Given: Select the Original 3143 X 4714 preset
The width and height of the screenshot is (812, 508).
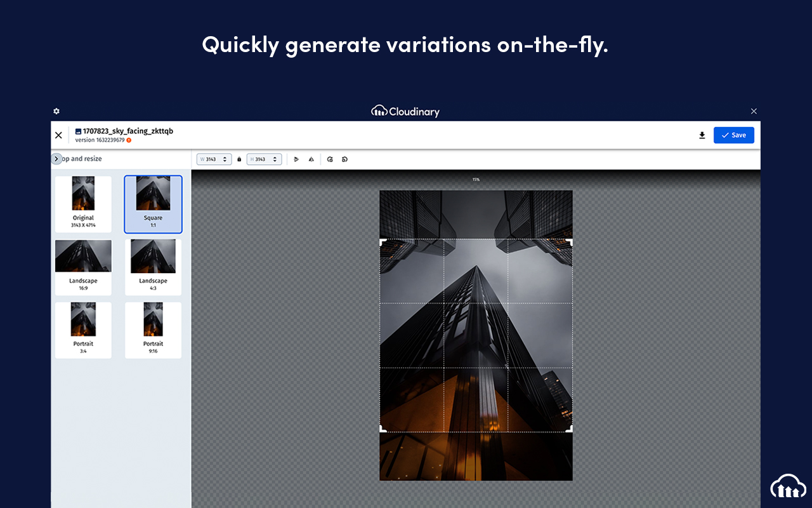Looking at the screenshot, I should point(83,204).
